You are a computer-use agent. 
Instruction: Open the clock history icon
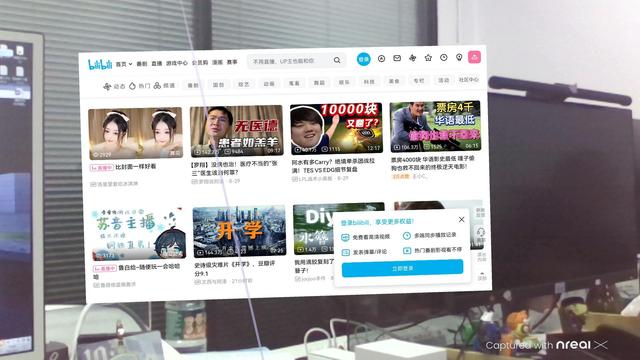pyautogui.click(x=443, y=58)
